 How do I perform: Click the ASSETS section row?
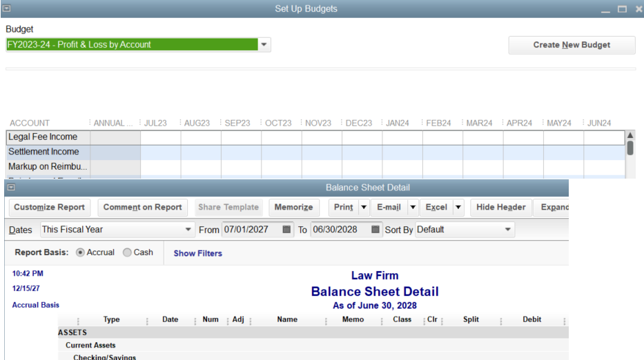pos(313,332)
